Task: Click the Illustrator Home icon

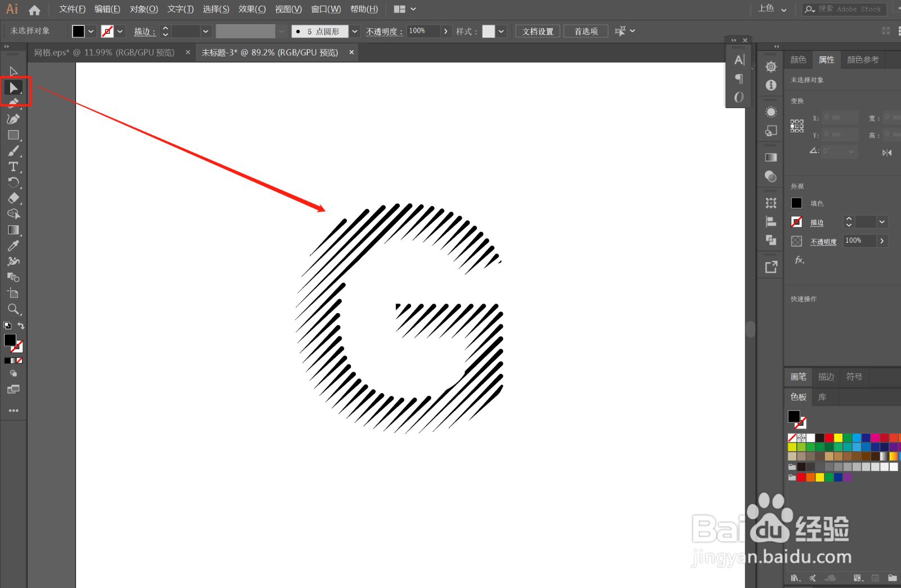Action: (x=34, y=10)
